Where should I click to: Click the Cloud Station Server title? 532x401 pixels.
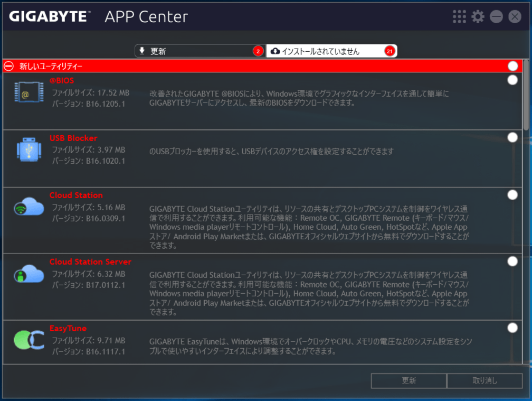[x=90, y=262]
